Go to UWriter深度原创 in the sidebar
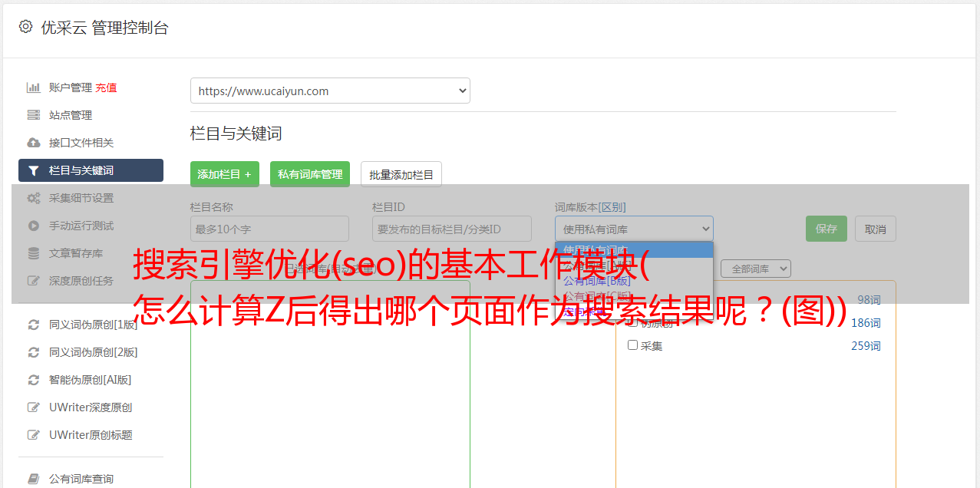Viewport: 980px width, 488px height. [x=91, y=407]
